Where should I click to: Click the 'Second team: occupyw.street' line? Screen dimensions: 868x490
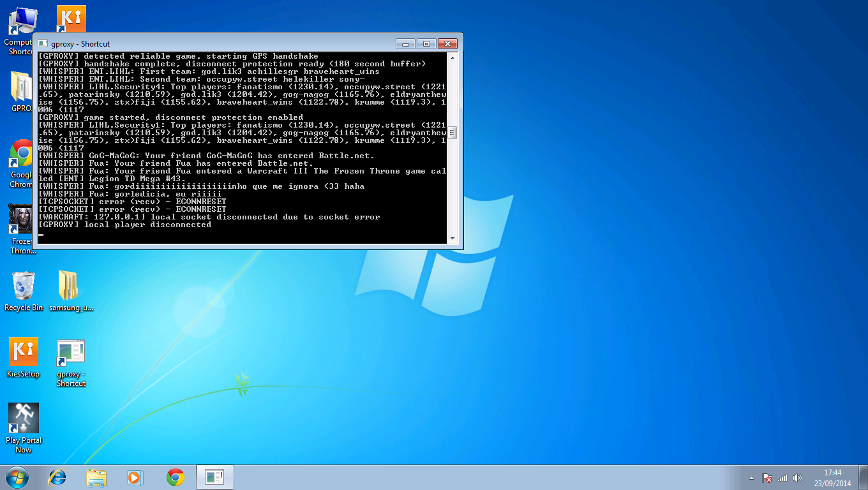click(202, 79)
